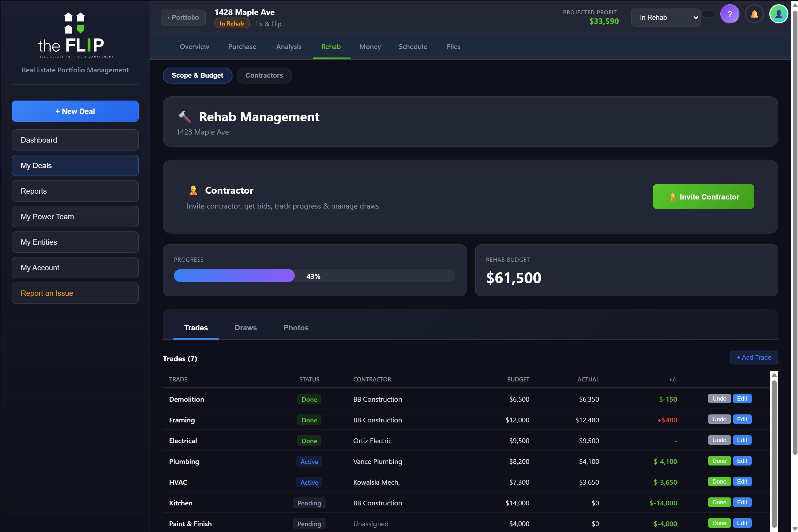This screenshot has width=798, height=532.
Task: Click the trades table scrollbar thumb
Action: click(x=774, y=454)
